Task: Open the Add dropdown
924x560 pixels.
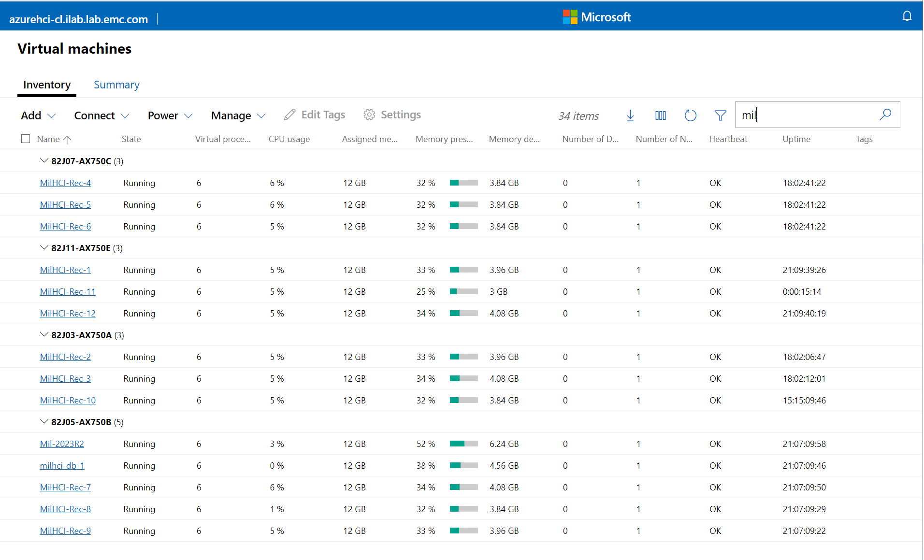Action: (x=38, y=115)
